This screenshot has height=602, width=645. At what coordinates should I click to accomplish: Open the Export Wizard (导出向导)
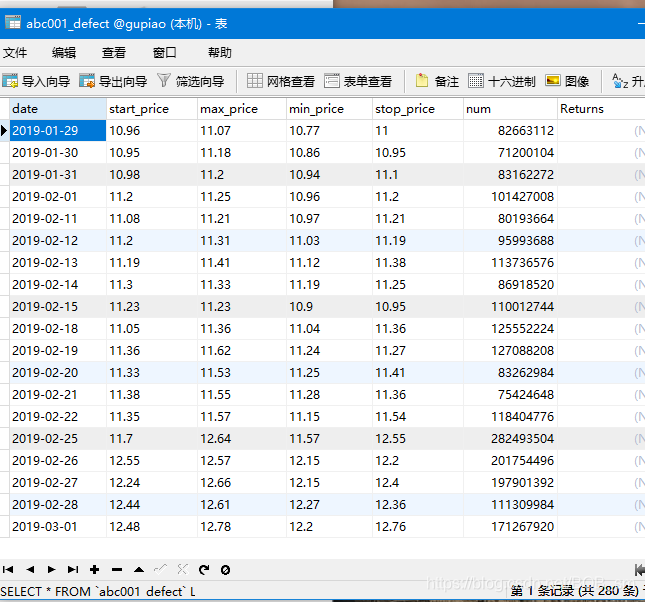(x=113, y=81)
